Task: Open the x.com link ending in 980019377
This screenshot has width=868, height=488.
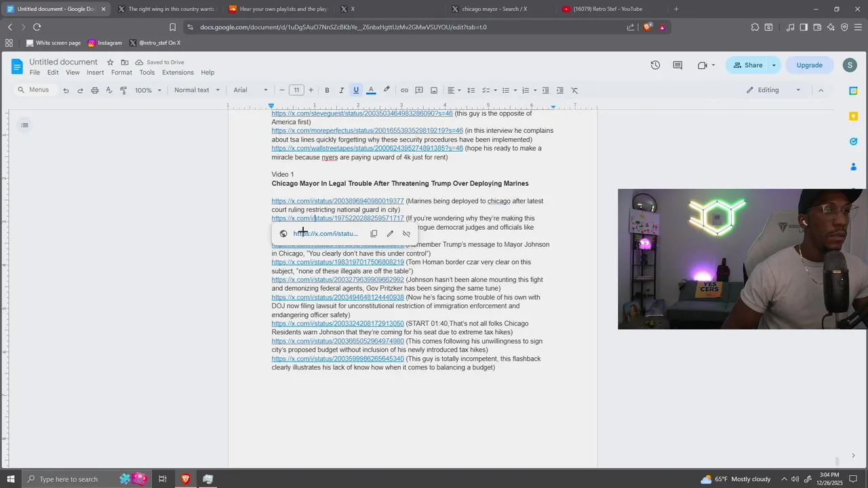Action: [338, 201]
